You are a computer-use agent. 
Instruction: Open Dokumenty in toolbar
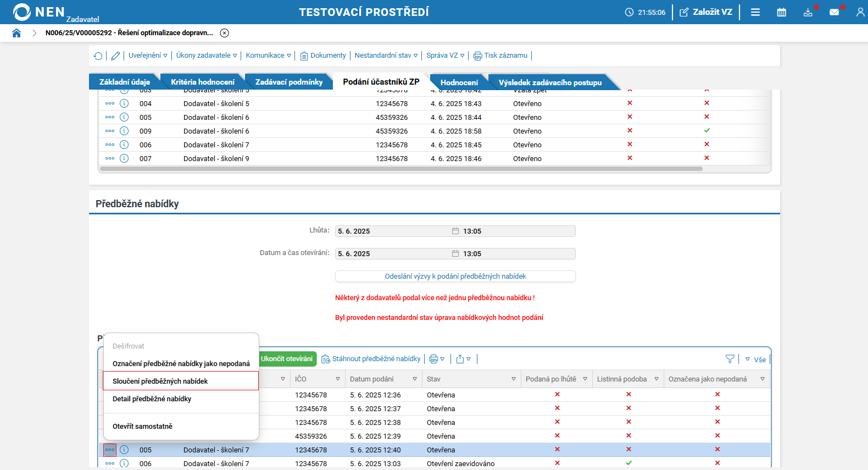coord(323,56)
